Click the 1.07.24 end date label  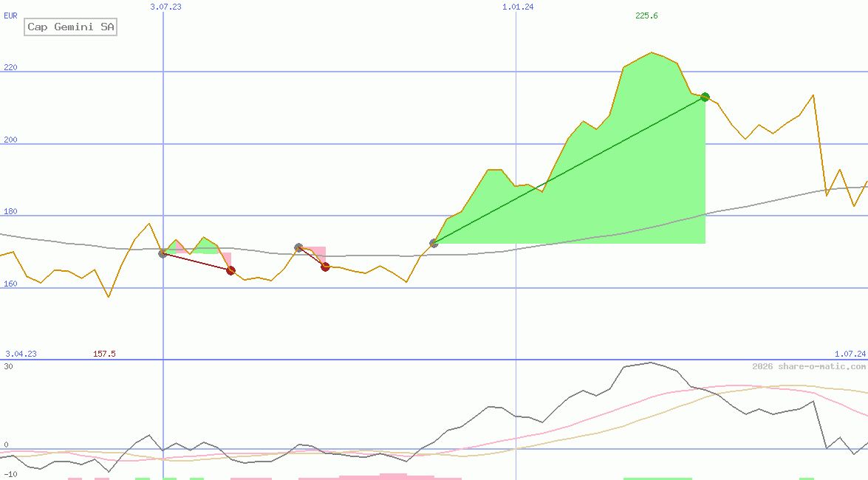[850, 354]
